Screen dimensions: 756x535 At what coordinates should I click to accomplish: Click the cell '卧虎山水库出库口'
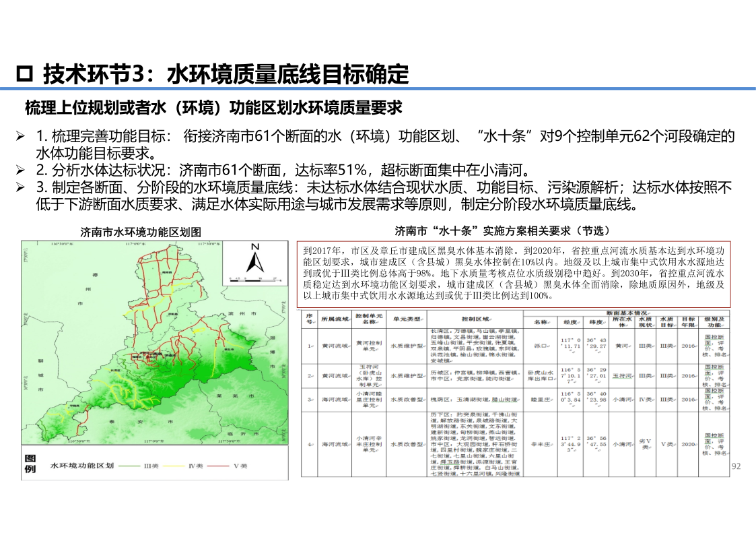541,375
